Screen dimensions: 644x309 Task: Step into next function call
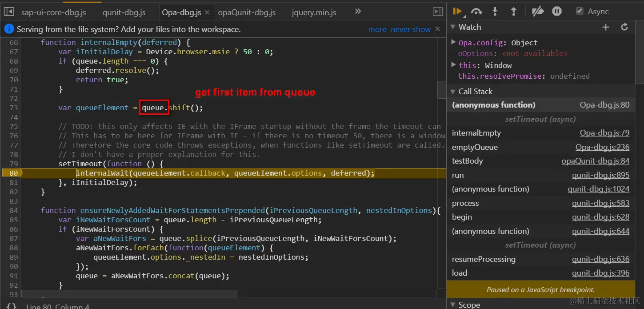click(x=495, y=12)
